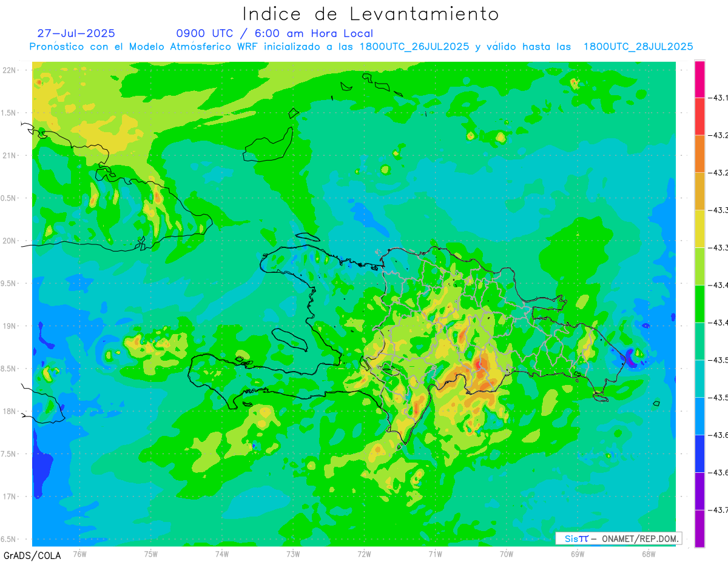Pick the lime yellow-green legend swatch
728x562 pixels.
[699, 266]
